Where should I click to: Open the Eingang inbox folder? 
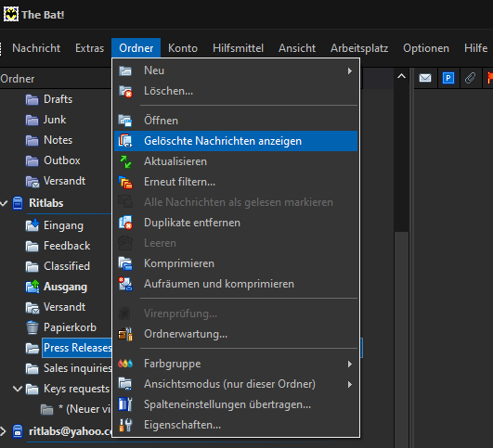[63, 225]
